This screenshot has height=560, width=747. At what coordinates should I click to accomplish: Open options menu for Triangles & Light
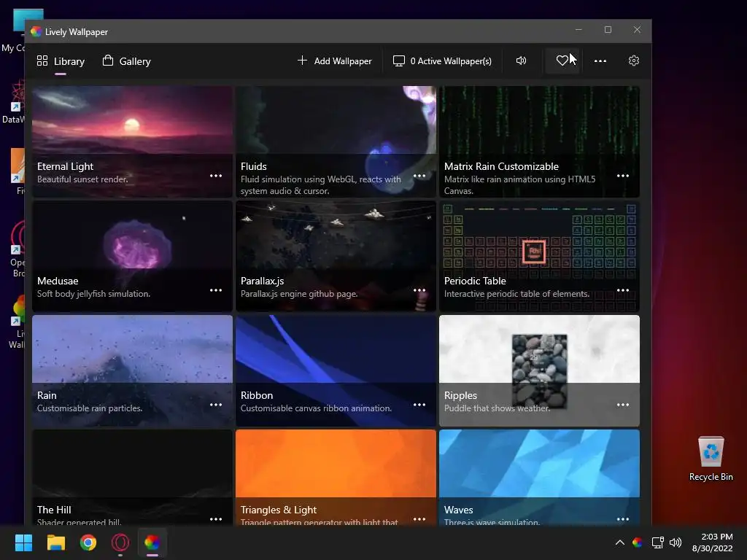[419, 519]
